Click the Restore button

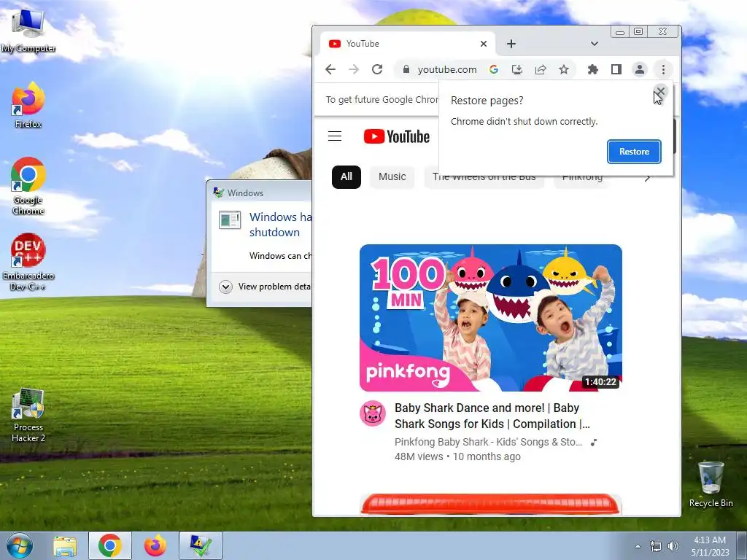(634, 152)
